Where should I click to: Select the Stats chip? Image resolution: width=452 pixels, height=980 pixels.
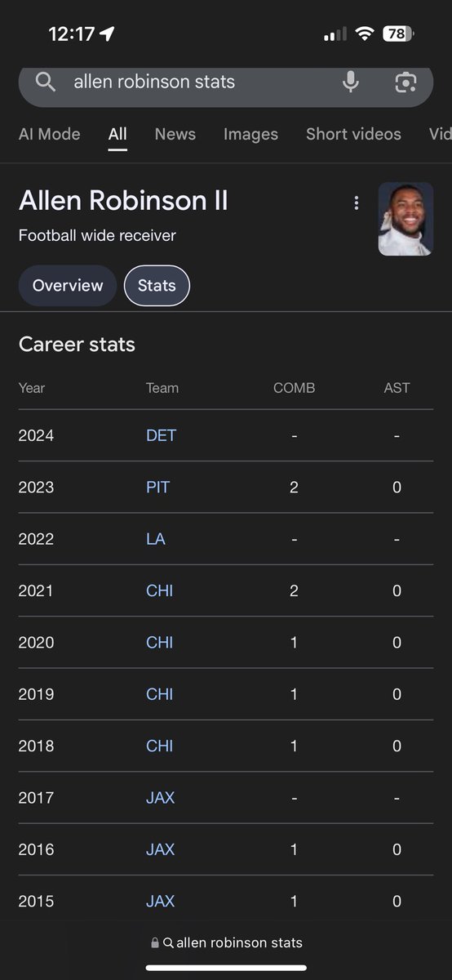(157, 286)
